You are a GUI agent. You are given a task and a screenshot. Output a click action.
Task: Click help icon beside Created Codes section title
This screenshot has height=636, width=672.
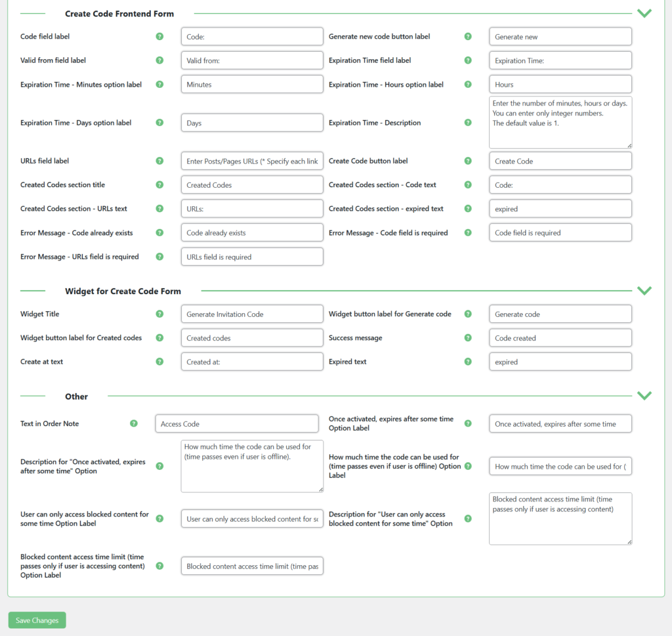[x=159, y=184]
